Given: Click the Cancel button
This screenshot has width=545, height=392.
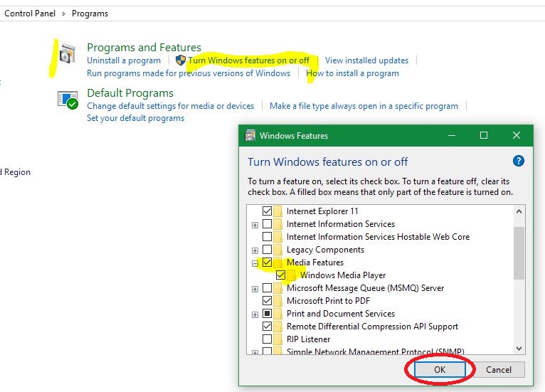Looking at the screenshot, I should coord(499,369).
